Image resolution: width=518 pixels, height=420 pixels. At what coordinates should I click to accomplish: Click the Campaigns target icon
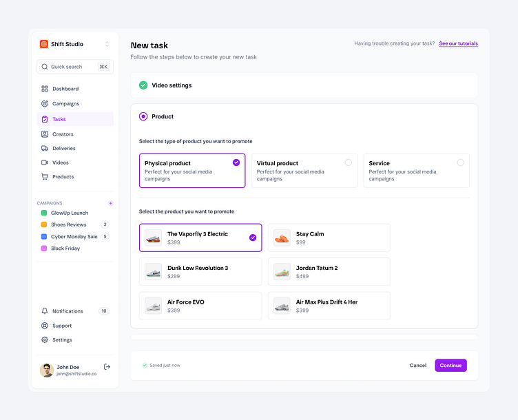coord(45,104)
